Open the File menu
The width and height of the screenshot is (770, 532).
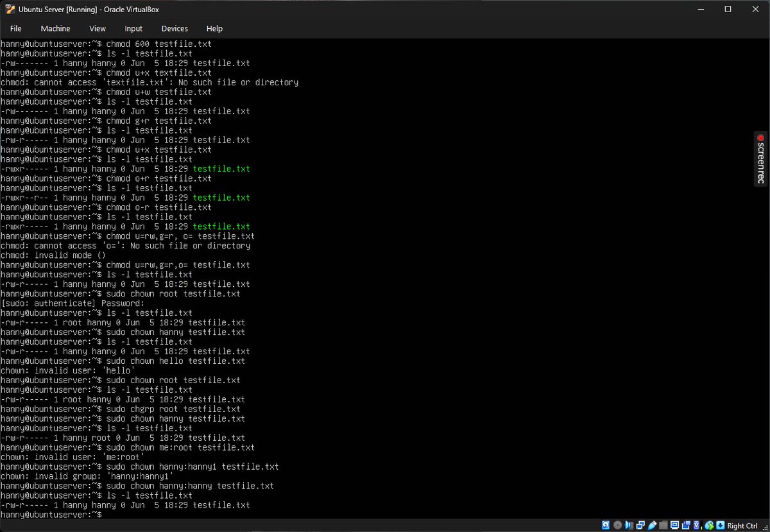(16, 28)
